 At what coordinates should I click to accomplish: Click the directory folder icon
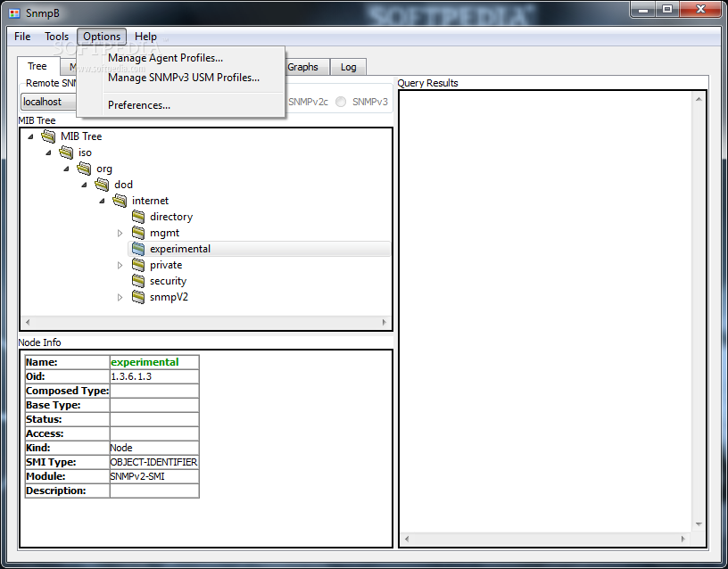coord(138,217)
